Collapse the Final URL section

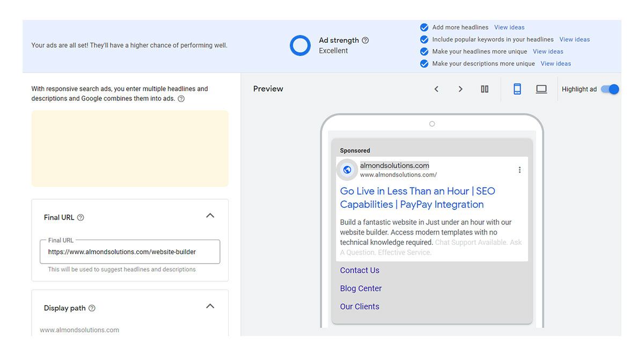coord(210,216)
